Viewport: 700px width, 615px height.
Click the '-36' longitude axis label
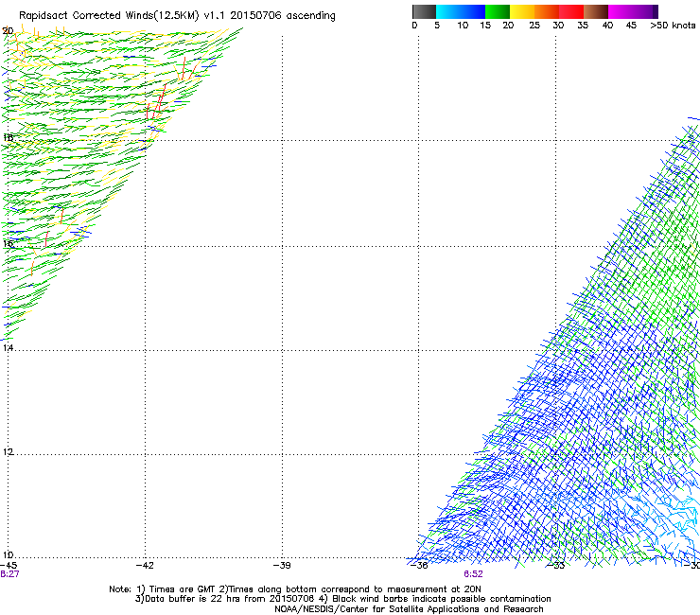419,566
